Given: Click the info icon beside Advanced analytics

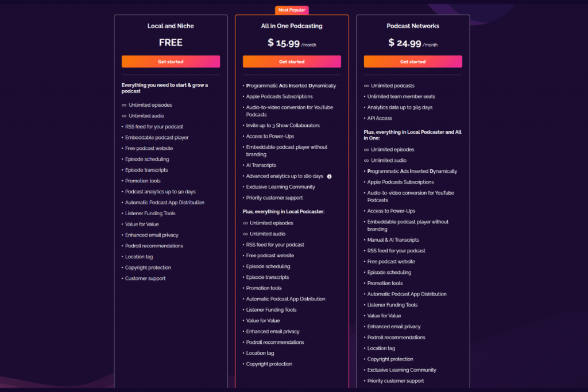Looking at the screenshot, I should tap(330, 176).
